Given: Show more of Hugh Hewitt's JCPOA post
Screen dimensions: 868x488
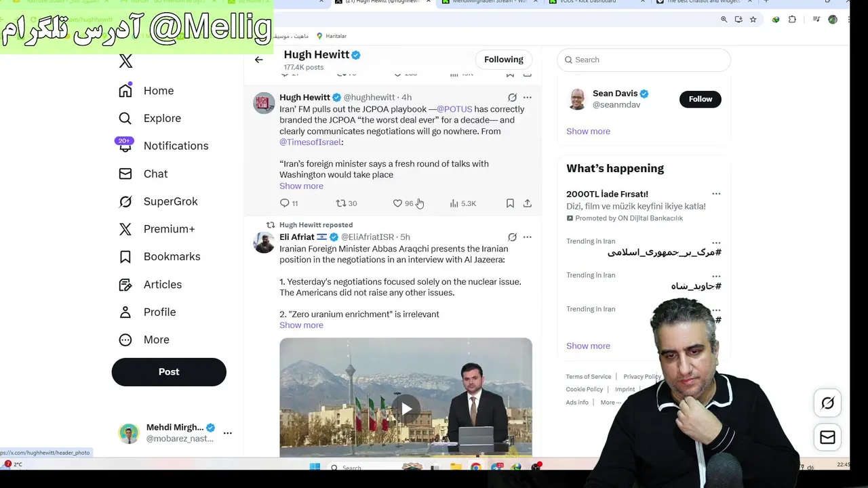Looking at the screenshot, I should tap(301, 186).
